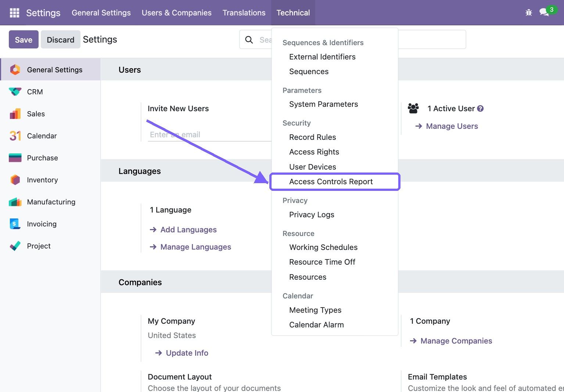Image resolution: width=564 pixels, height=392 pixels.
Task: Follow the Manage Companies link
Action: 451,341
